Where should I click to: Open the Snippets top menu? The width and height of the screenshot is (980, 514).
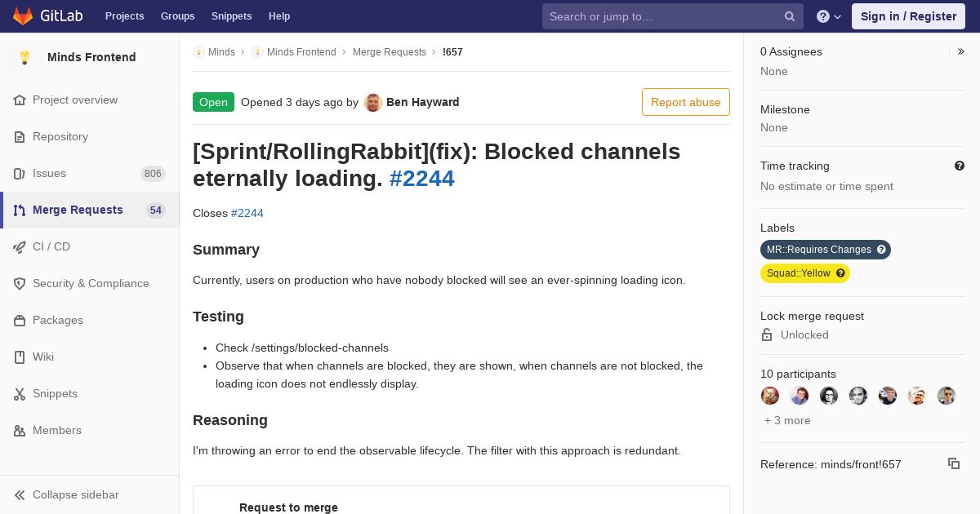pos(231,16)
